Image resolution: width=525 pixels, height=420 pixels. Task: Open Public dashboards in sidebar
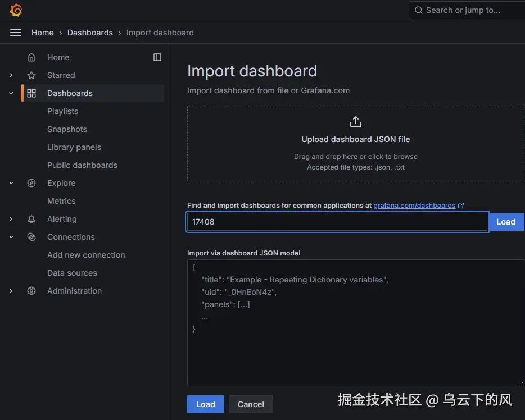(x=82, y=165)
